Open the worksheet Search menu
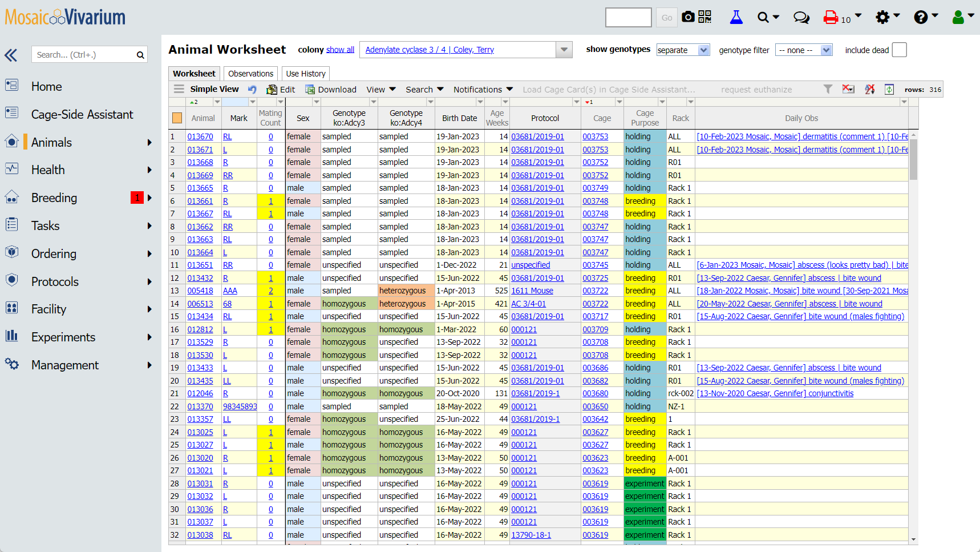Viewport: 980px width, 552px height. pyautogui.click(x=424, y=90)
